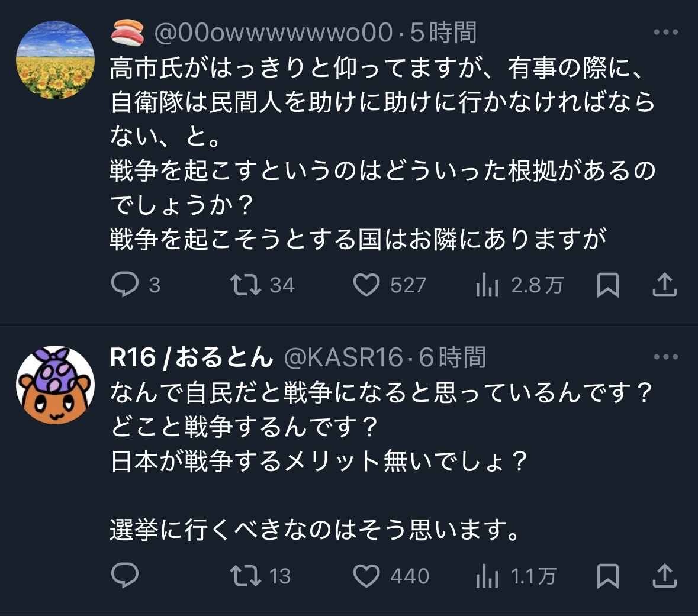Reply to R16 / おるとん's tweet
The image size is (698, 616).
[125, 575]
